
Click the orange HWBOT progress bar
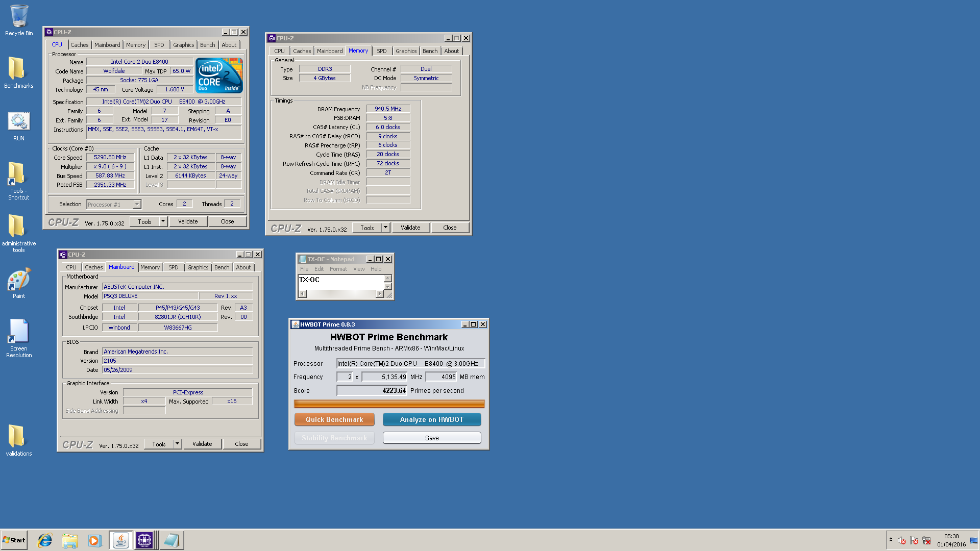[389, 404]
